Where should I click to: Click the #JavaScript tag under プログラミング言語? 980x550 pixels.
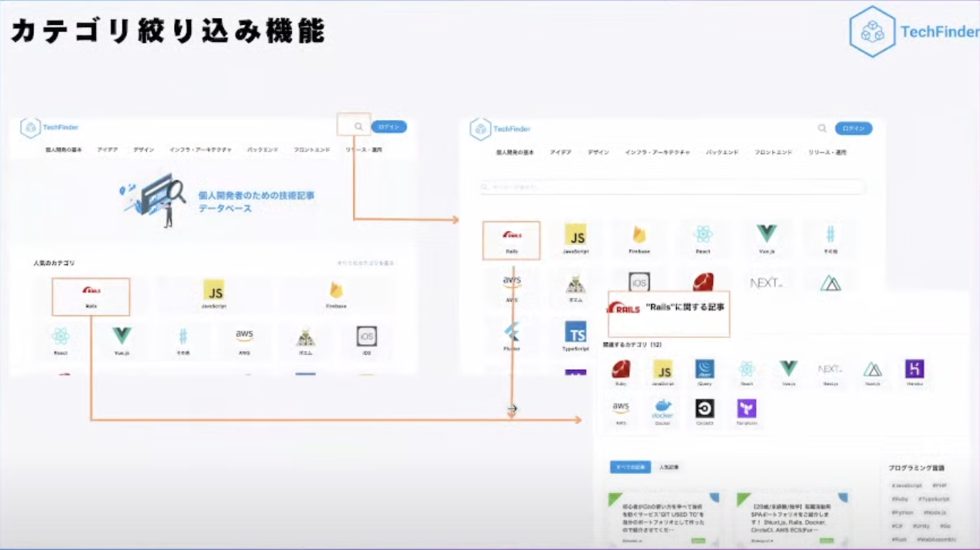pyautogui.click(x=908, y=485)
